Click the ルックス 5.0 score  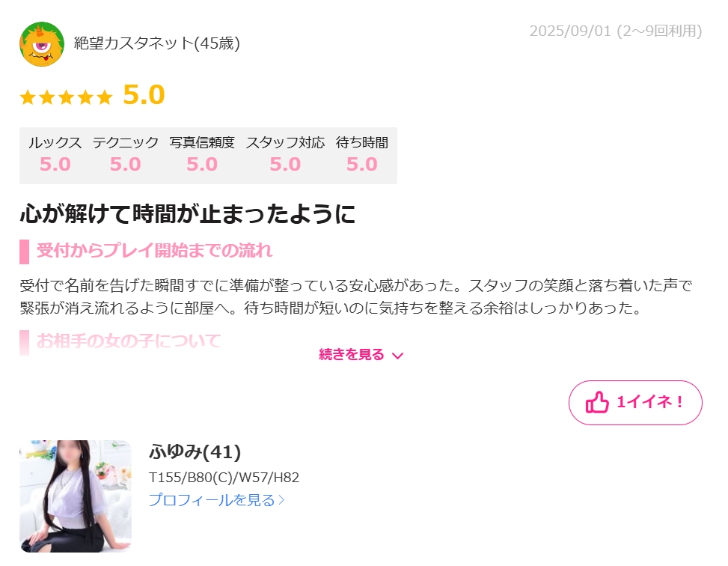tap(55, 164)
